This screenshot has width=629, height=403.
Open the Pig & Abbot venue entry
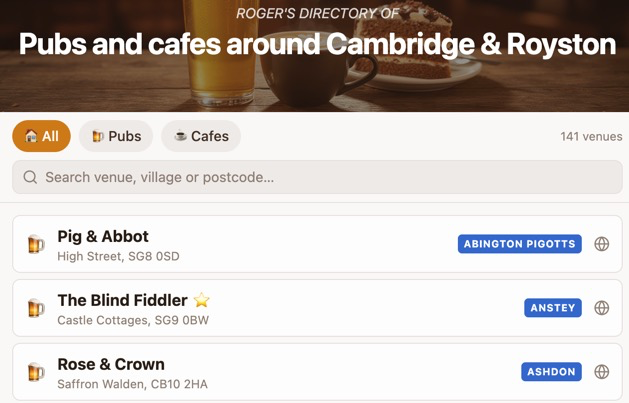(103, 236)
